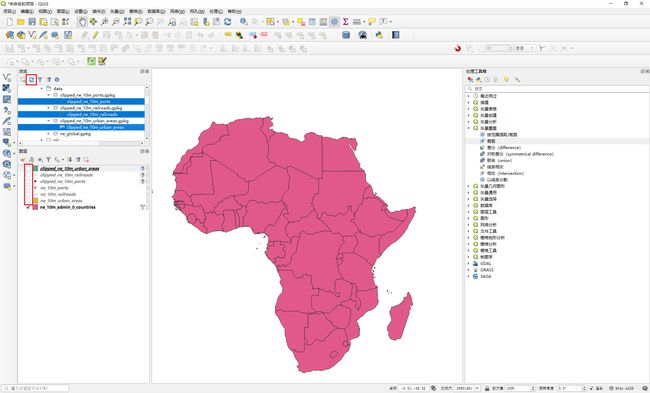Screen dimensions: 650x393
Task: Click the pink swatch of ne_10m_admin_0_countries
Action: (x=35, y=207)
